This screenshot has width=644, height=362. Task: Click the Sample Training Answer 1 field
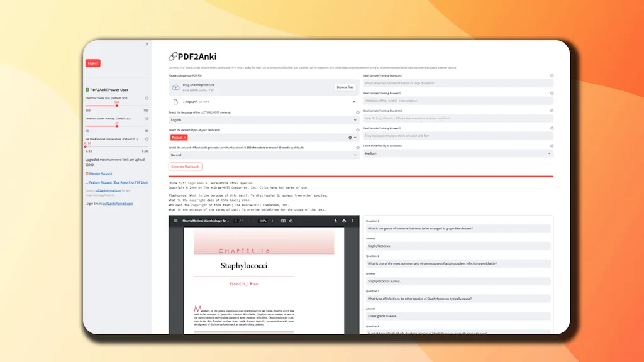[x=458, y=101]
